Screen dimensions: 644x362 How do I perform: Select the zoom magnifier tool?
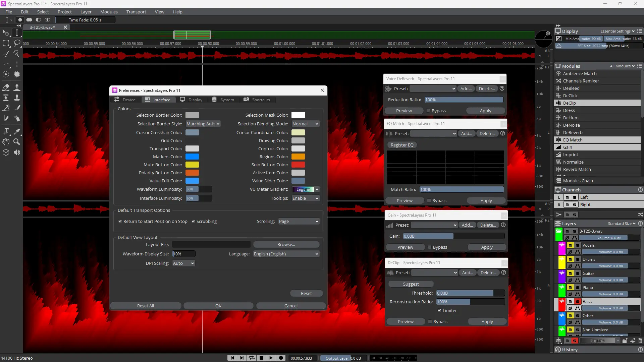(x=16, y=142)
